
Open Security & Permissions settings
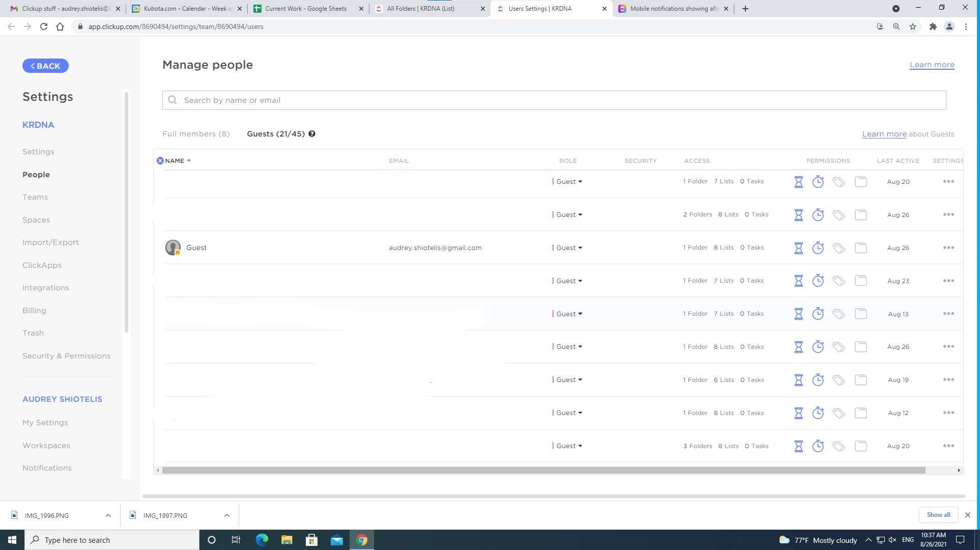pyautogui.click(x=66, y=356)
